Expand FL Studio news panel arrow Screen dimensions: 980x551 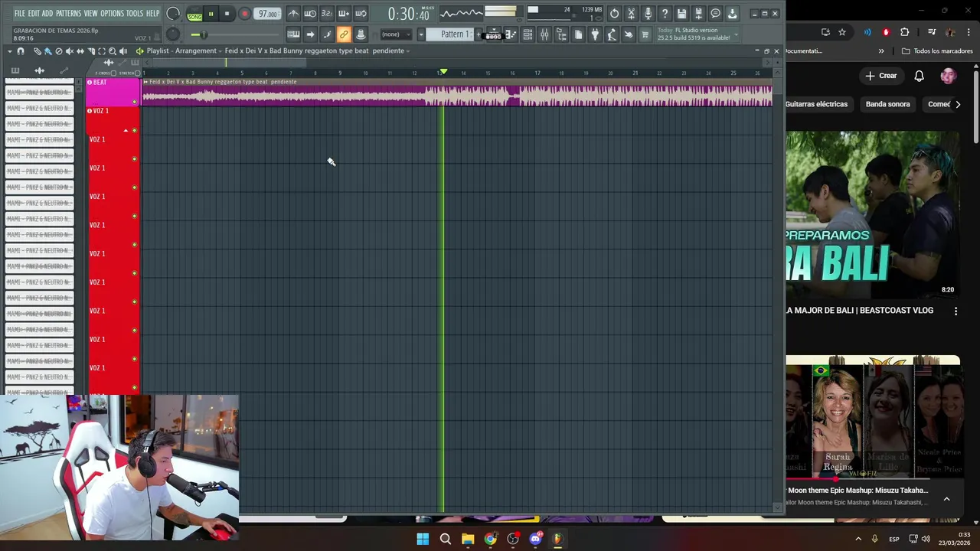click(x=737, y=34)
